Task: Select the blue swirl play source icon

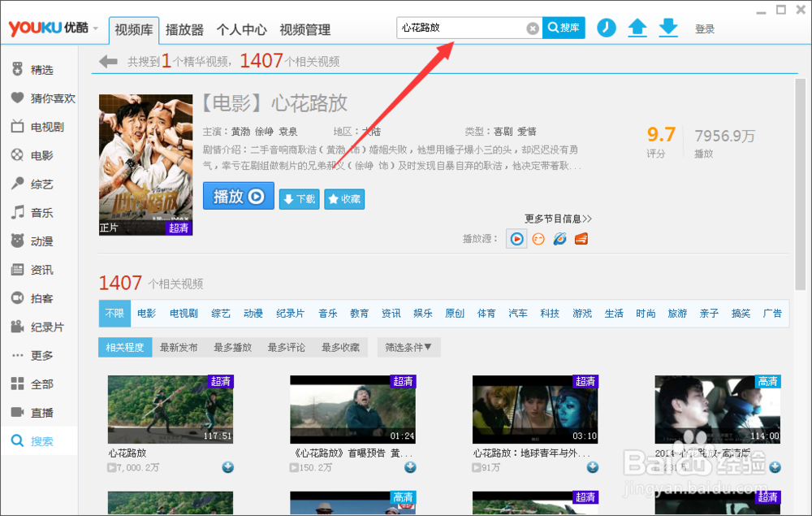Action: pos(559,239)
